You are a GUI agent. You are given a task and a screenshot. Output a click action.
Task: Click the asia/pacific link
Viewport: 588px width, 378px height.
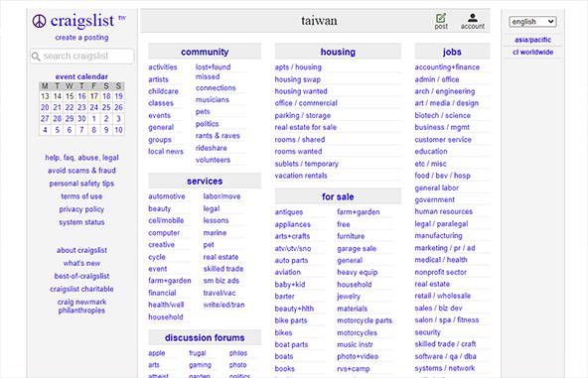(x=532, y=40)
